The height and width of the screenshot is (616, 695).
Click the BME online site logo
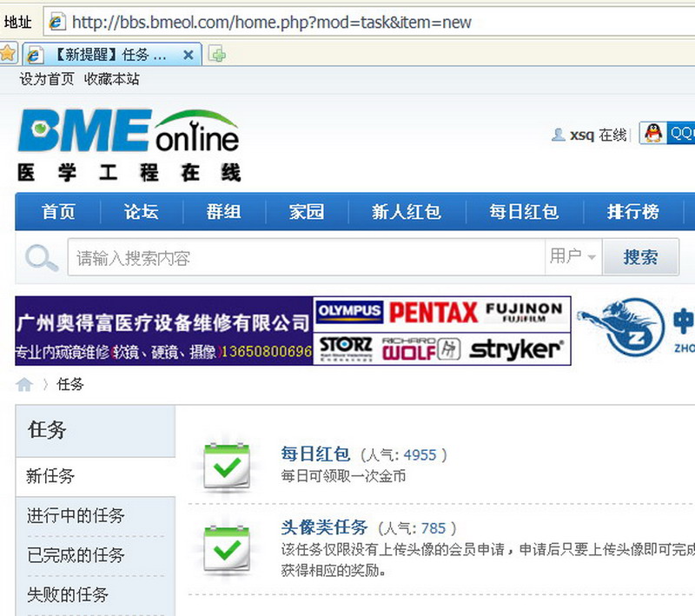point(129,144)
